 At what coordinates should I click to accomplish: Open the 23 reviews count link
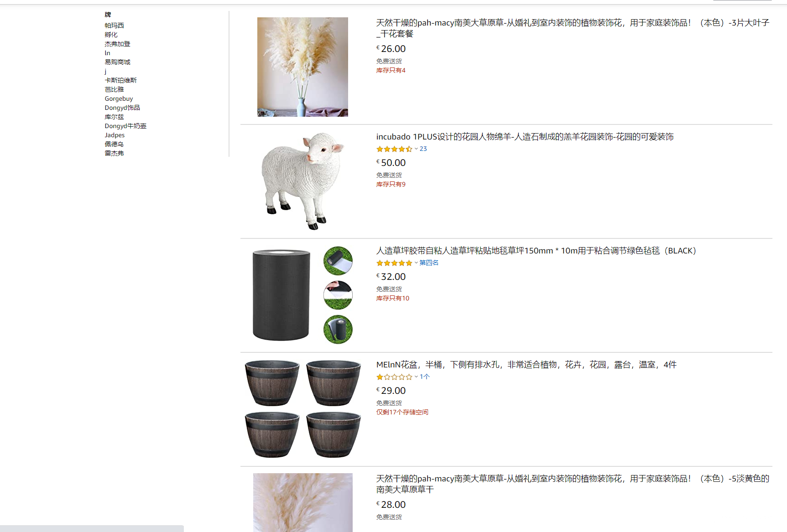point(423,149)
